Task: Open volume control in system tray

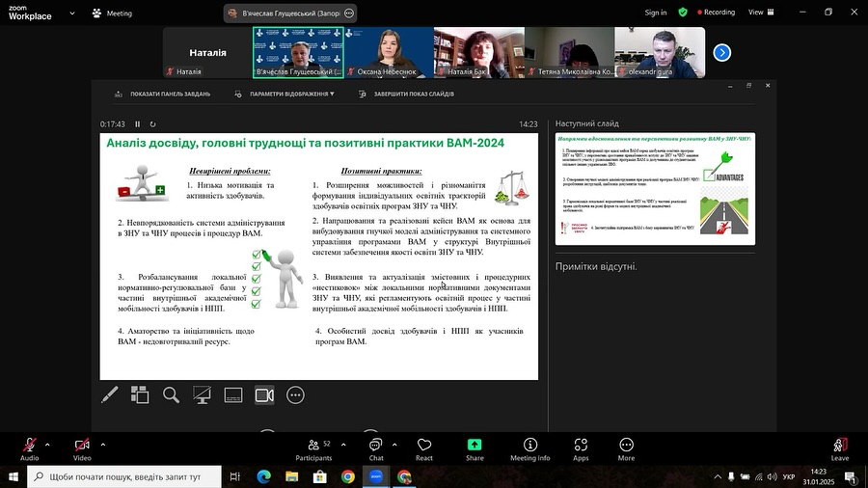Action: click(773, 476)
